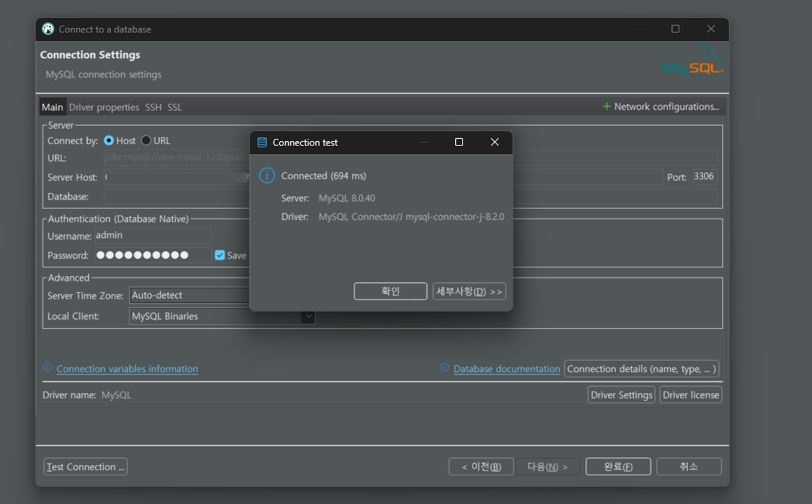Expand details with the 세부사항(D) >> button
The height and width of the screenshot is (504, 812).
(x=469, y=291)
